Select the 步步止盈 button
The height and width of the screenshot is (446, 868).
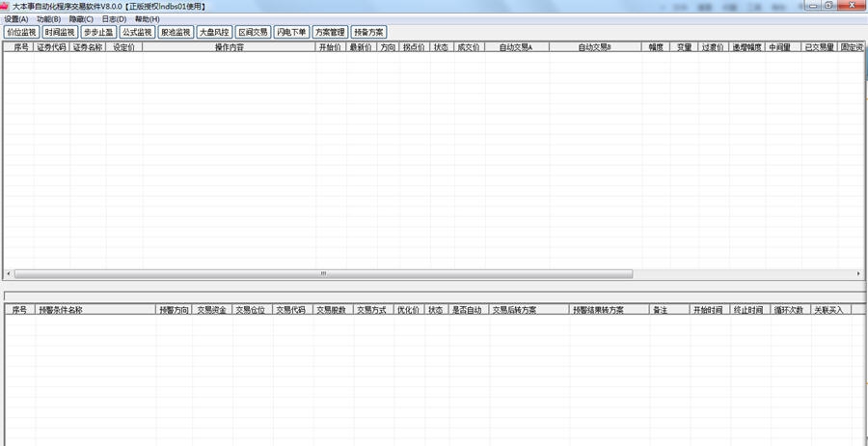[98, 32]
